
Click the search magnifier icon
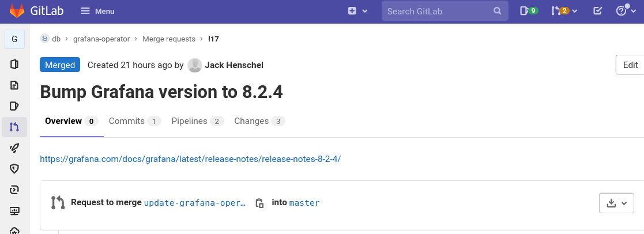click(498, 11)
